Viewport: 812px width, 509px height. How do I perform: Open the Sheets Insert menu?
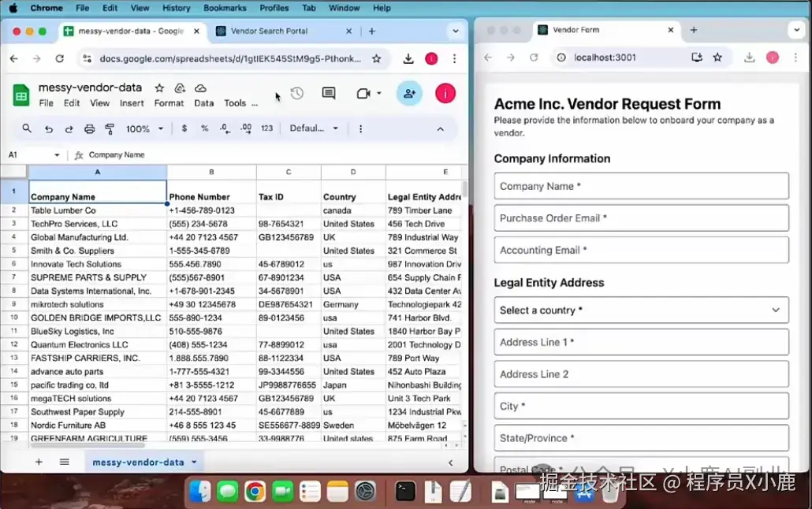click(x=132, y=103)
